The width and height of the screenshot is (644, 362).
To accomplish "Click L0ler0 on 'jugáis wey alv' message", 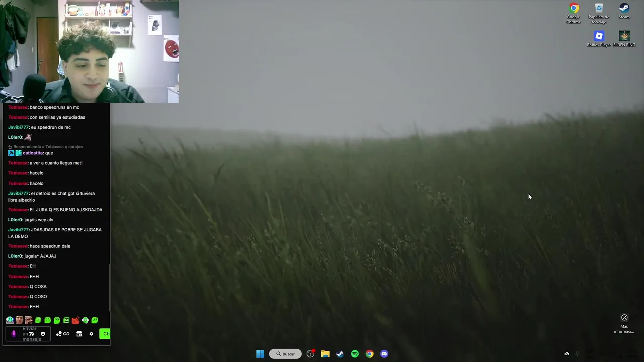I will pos(15,220).
